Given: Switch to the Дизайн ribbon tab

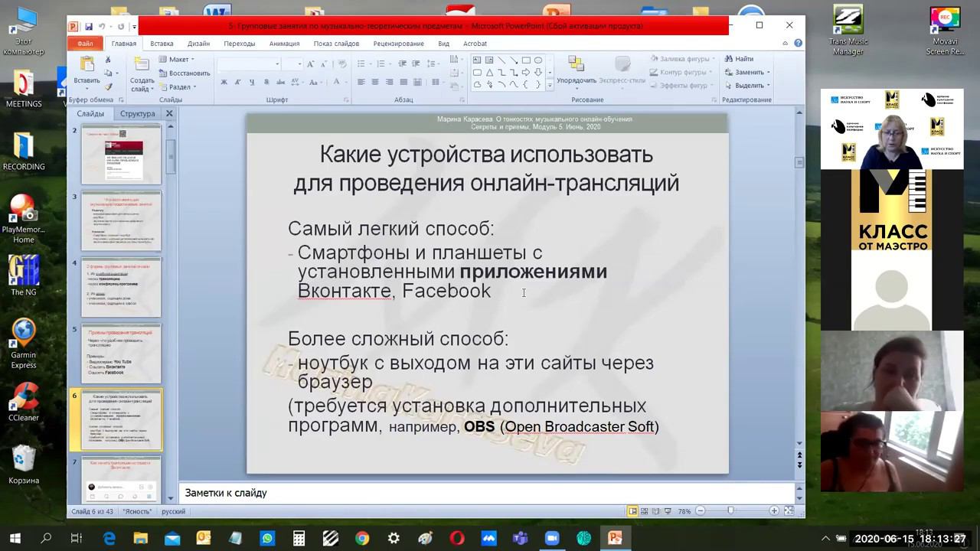Looking at the screenshot, I should [198, 44].
